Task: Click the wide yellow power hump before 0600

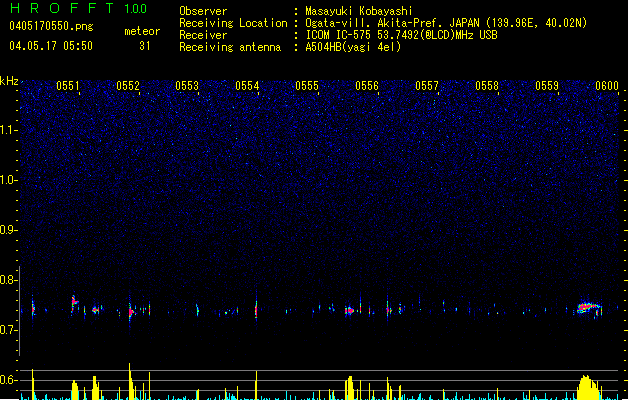Action: coord(588,388)
